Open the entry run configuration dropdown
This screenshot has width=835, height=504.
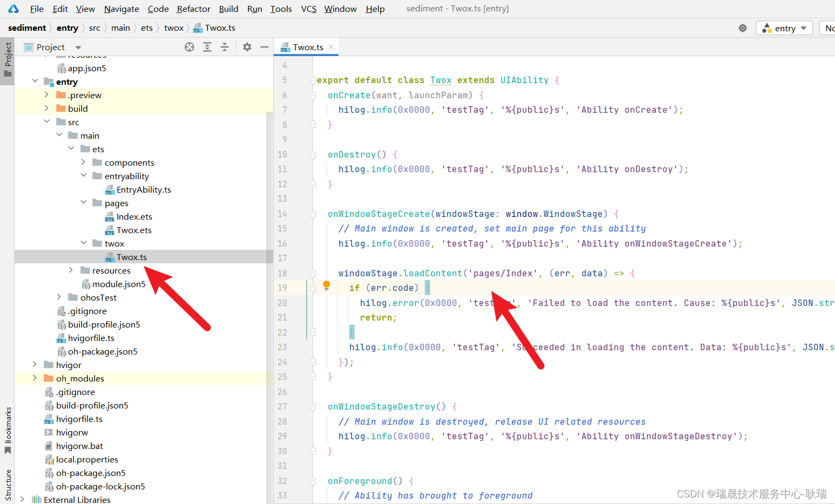click(x=784, y=28)
